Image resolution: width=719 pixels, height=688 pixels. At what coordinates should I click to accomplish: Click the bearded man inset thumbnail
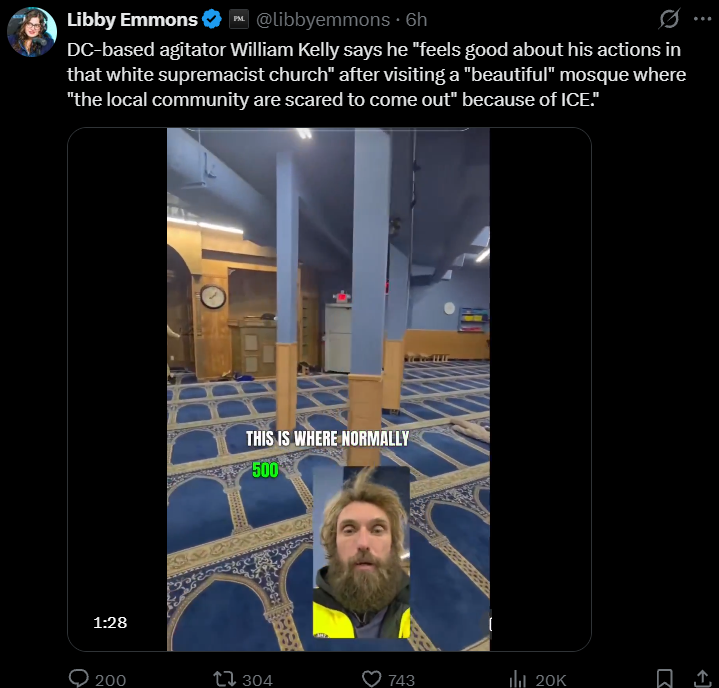[361, 552]
